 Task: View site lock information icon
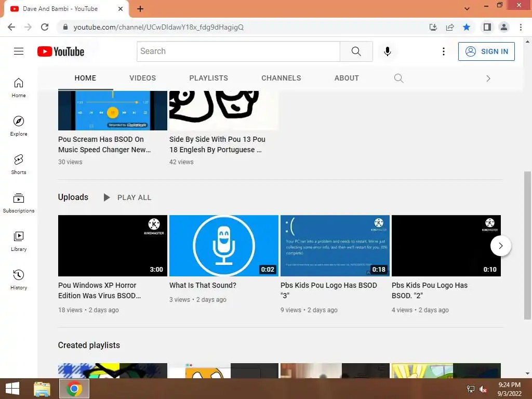(65, 27)
